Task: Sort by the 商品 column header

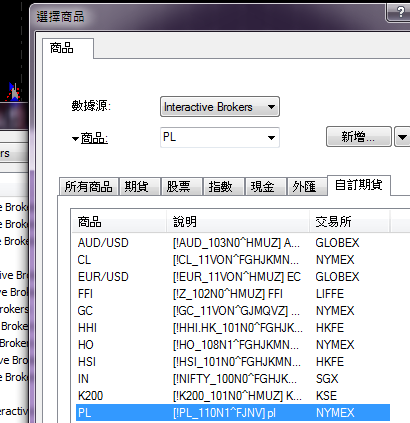Action: point(119,222)
